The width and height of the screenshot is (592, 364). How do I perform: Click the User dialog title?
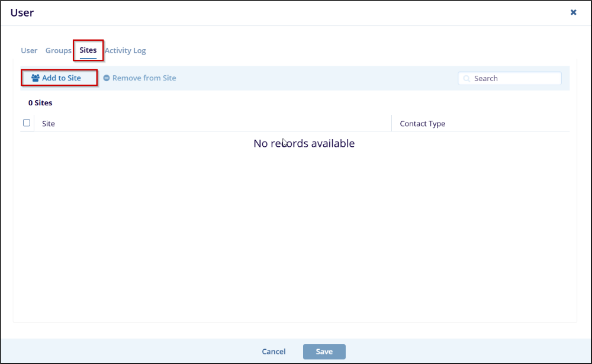22,12
